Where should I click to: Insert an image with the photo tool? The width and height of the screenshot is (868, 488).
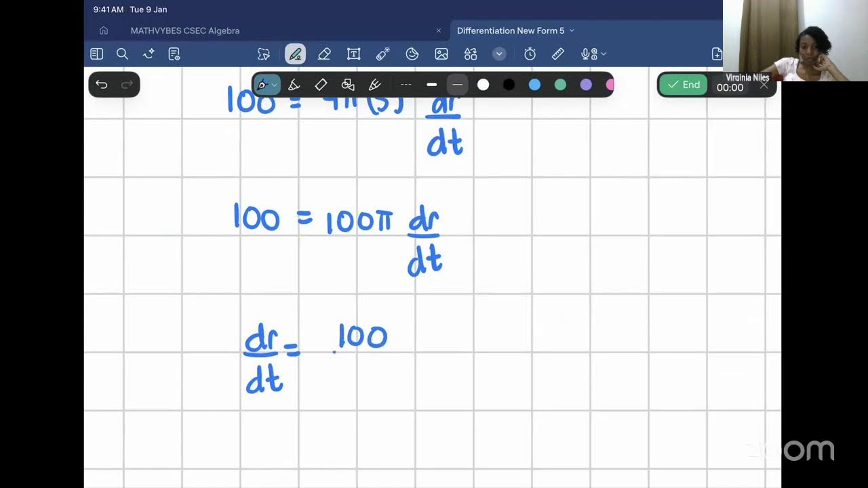[441, 54]
